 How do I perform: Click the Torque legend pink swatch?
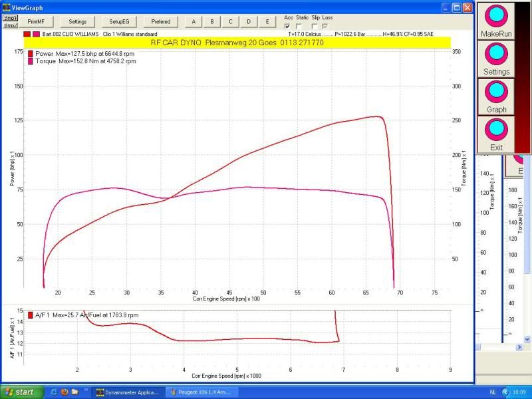pyautogui.click(x=30, y=61)
